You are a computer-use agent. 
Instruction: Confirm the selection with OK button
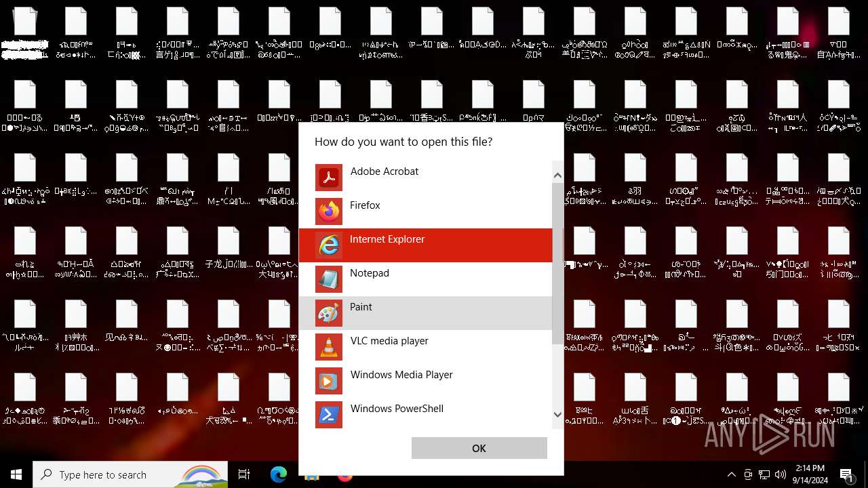[x=479, y=448]
